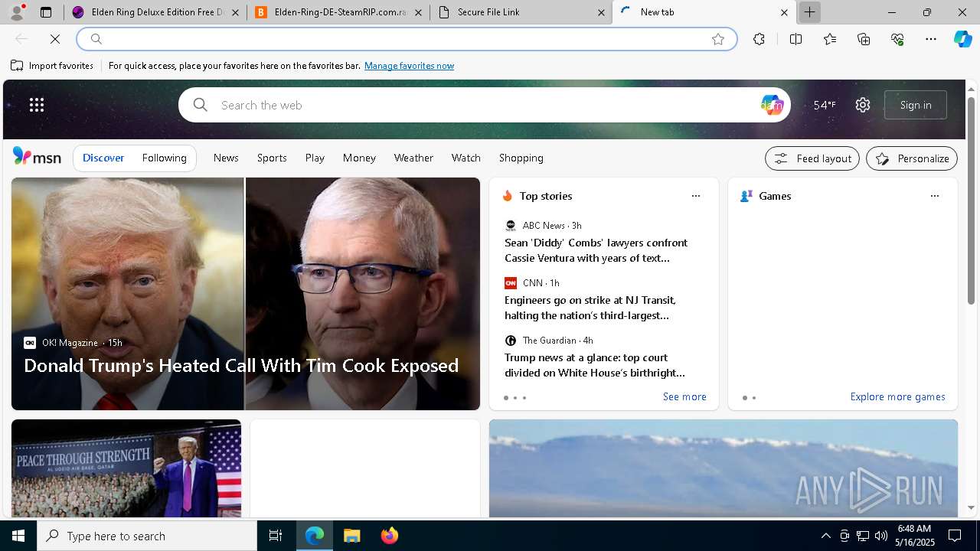Toggle the split screen icon
The height and width of the screenshot is (551, 980).
pos(795,39)
